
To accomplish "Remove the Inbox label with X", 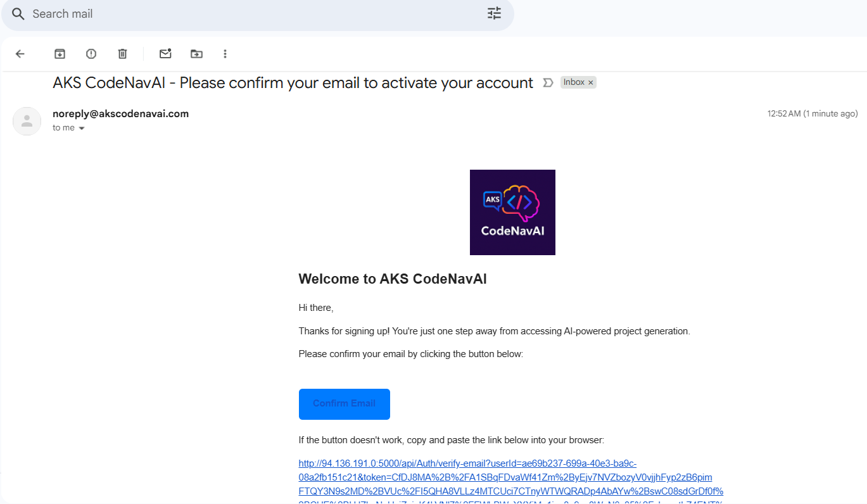I will (x=591, y=82).
